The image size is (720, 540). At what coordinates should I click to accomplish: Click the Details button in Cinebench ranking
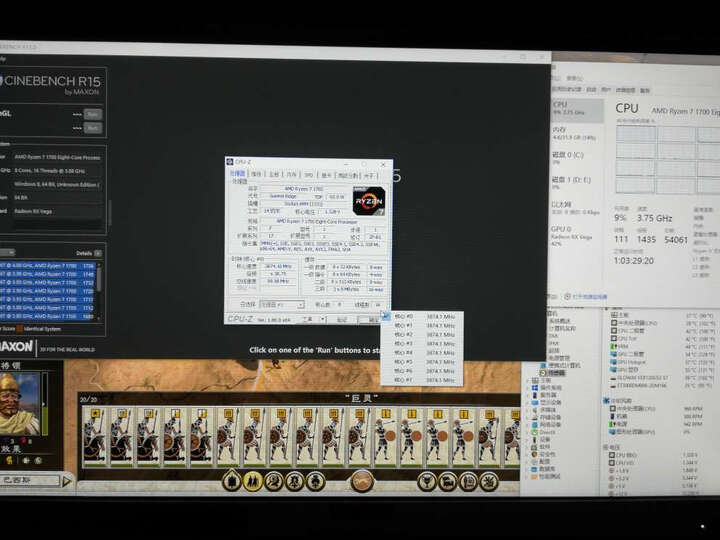98,253
